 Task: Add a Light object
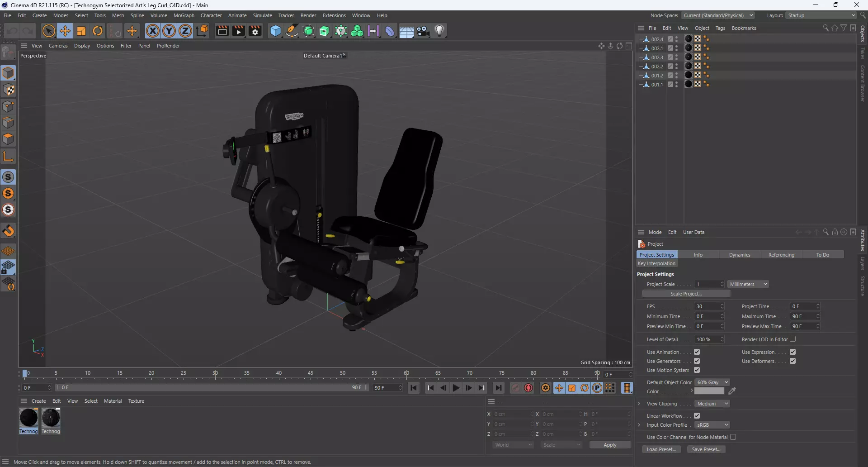click(x=439, y=31)
